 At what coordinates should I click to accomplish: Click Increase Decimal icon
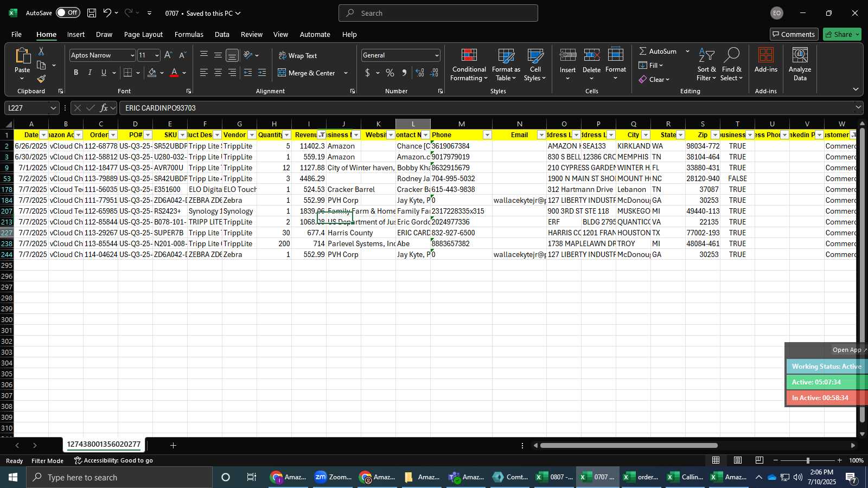coord(420,73)
